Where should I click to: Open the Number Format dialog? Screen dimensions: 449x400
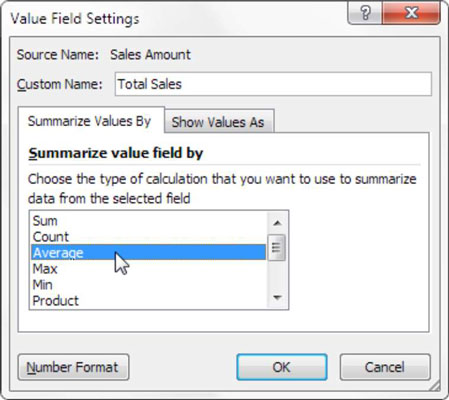coord(73,367)
